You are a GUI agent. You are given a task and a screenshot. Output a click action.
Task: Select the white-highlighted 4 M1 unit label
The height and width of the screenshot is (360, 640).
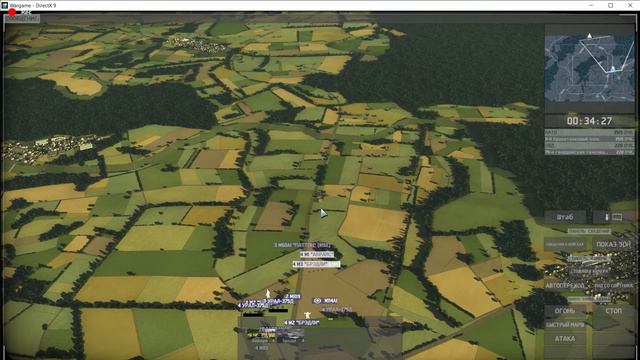[317, 254]
